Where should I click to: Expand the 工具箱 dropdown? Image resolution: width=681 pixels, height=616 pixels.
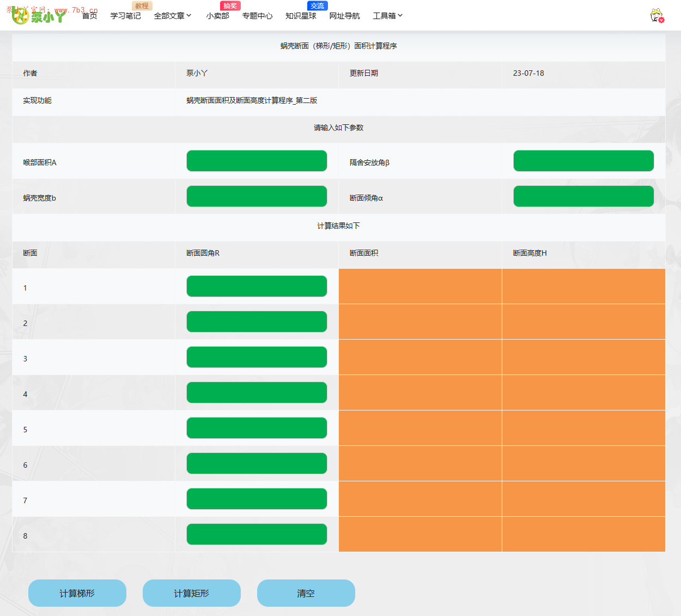(388, 16)
